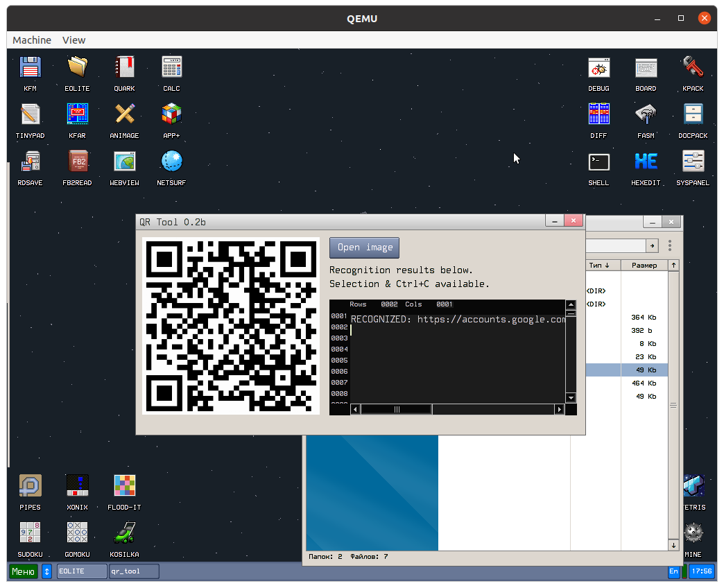Viewport: 724px width, 588px height.
Task: Click the Open image button in QR Tool
Action: point(363,247)
